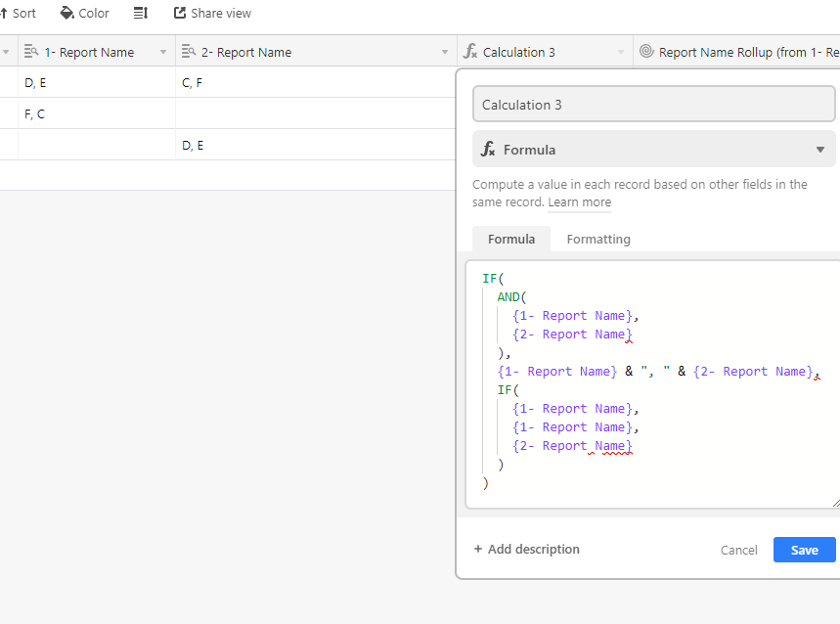The width and height of the screenshot is (840, 624).
Task: Open the Formula field type dropdown
Action: click(x=653, y=150)
